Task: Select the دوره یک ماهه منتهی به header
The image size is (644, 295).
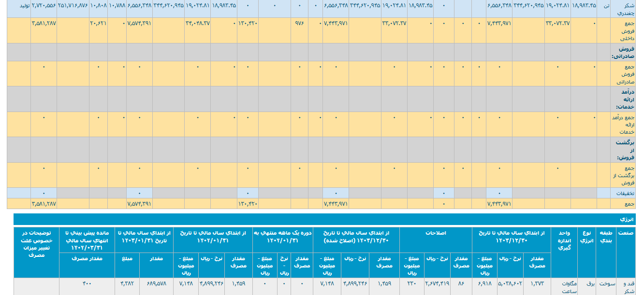Action: [282, 236]
